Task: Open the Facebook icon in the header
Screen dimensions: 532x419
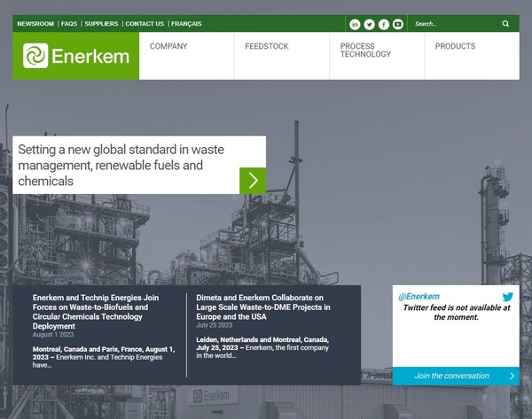Action: [383, 24]
